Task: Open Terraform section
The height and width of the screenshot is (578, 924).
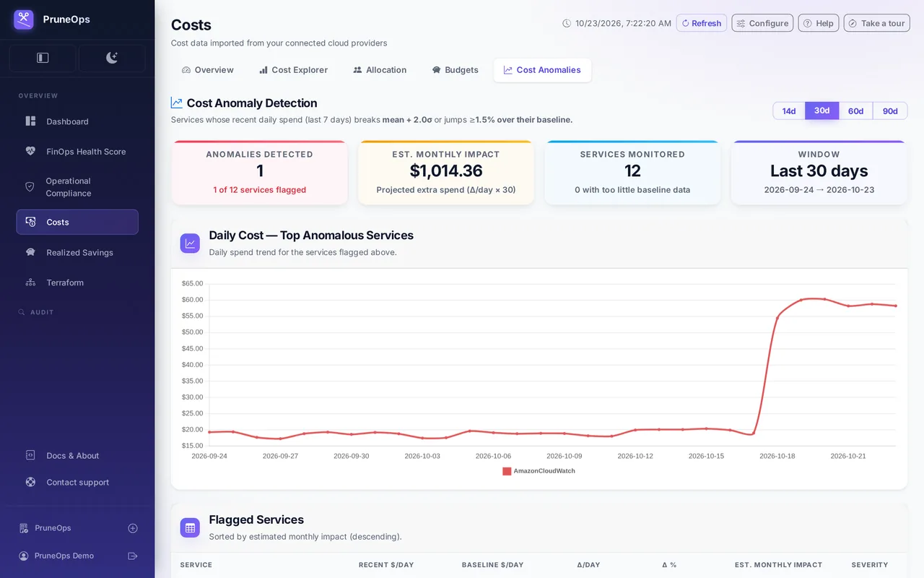Action: click(x=77, y=282)
